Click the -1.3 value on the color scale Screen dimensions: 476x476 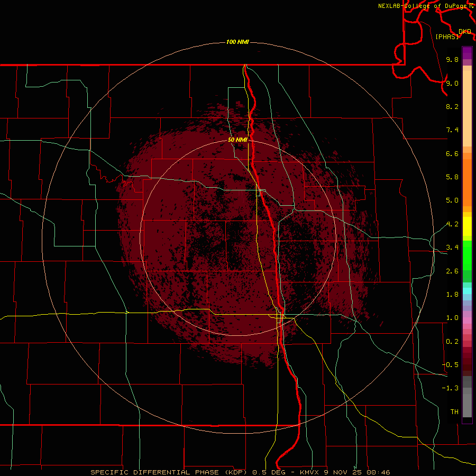pyautogui.click(x=450, y=388)
